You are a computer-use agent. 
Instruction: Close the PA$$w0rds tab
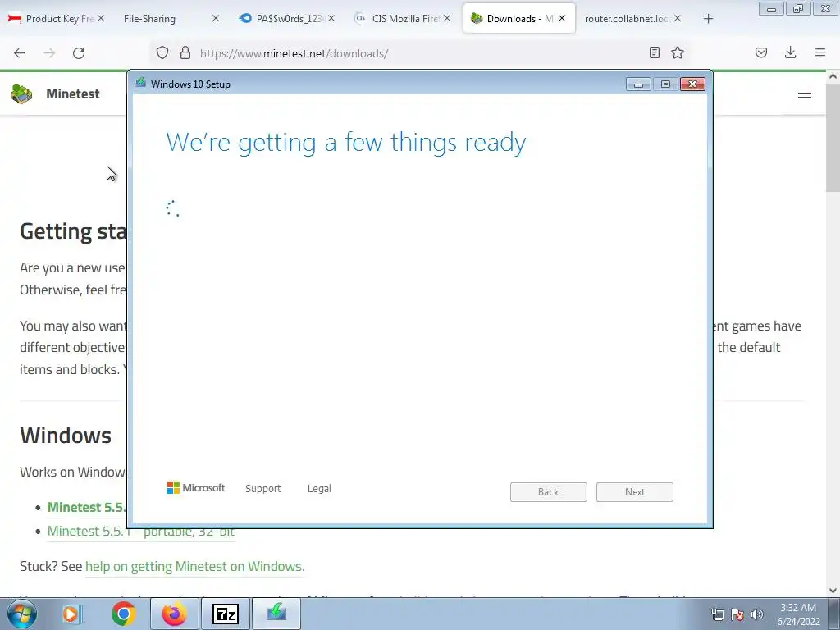point(331,19)
